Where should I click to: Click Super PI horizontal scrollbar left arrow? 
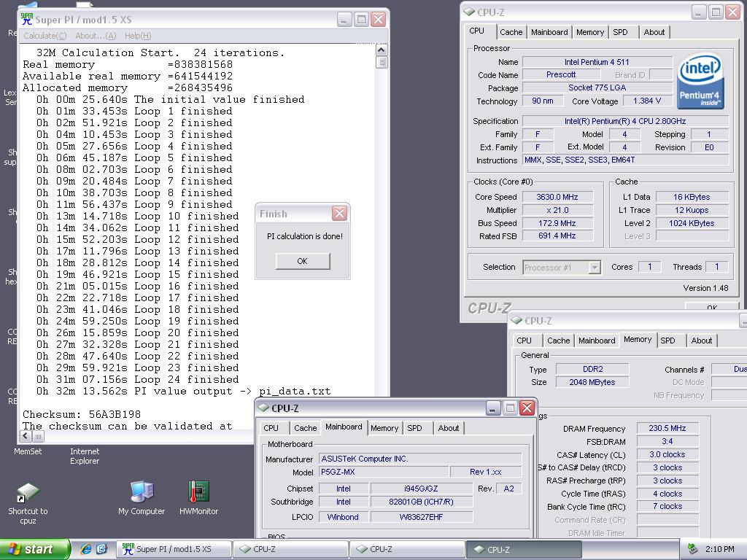[x=27, y=436]
